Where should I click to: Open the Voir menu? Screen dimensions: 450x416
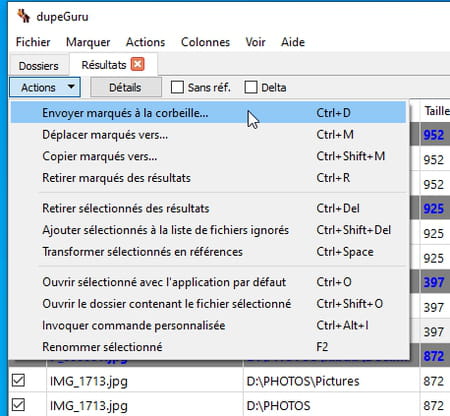(x=255, y=42)
